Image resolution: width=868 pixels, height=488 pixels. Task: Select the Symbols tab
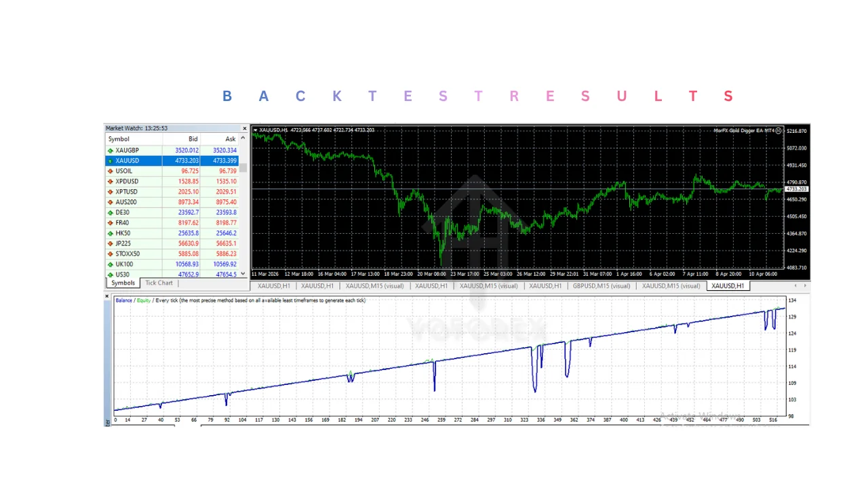123,283
